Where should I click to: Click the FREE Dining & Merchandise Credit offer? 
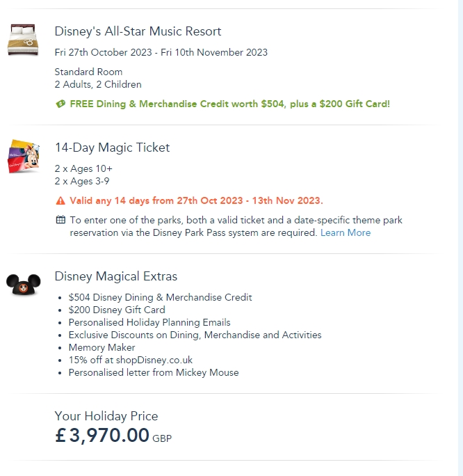click(229, 104)
